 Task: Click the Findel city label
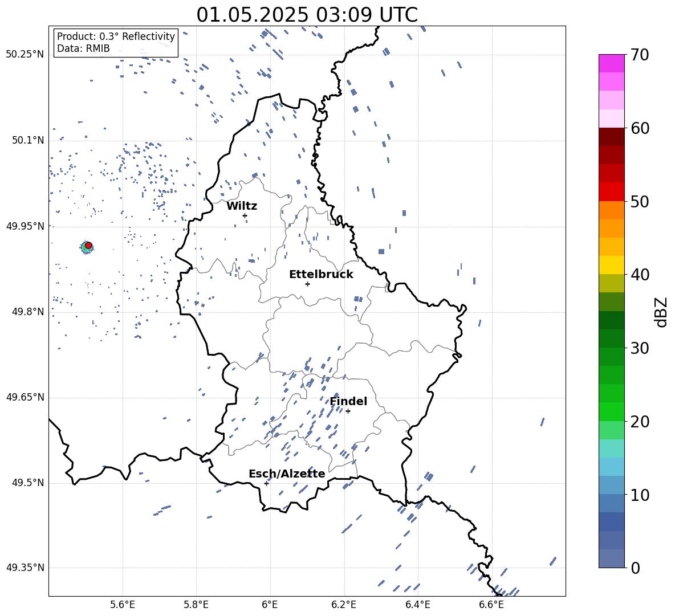click(348, 401)
